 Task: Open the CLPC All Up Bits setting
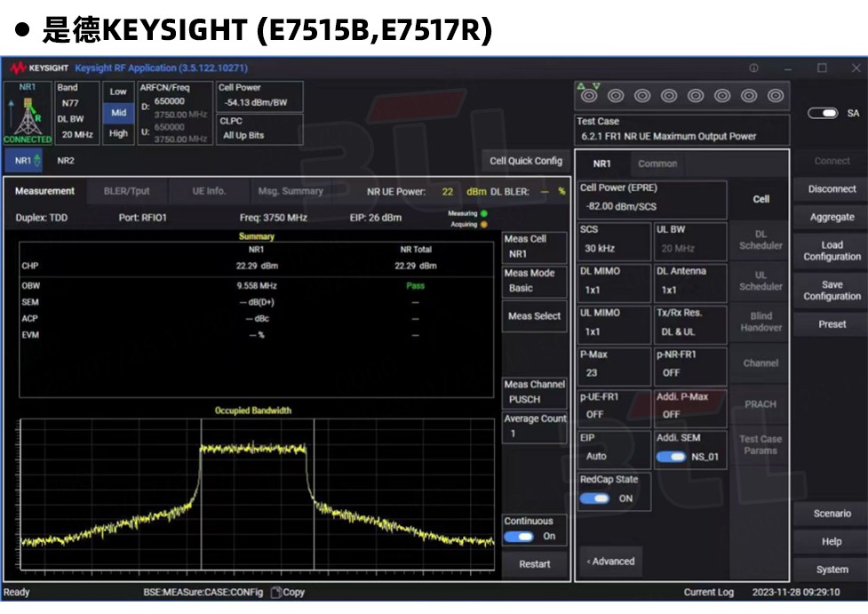(259, 129)
